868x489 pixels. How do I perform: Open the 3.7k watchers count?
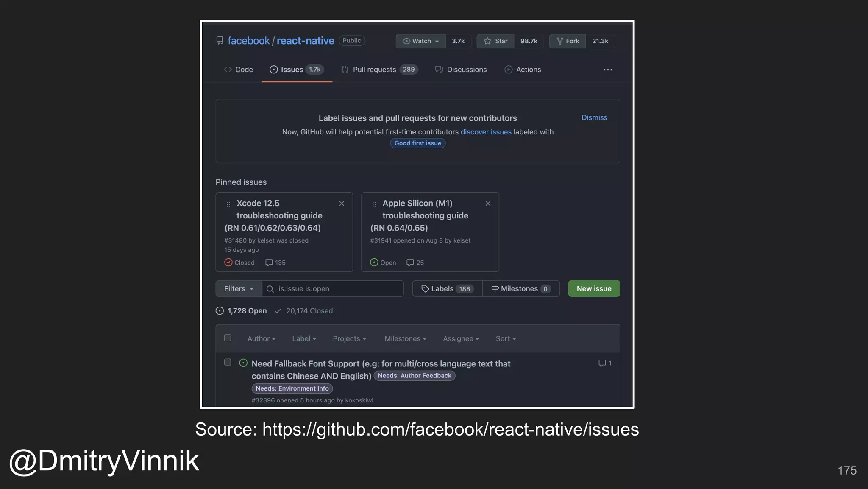pos(458,41)
